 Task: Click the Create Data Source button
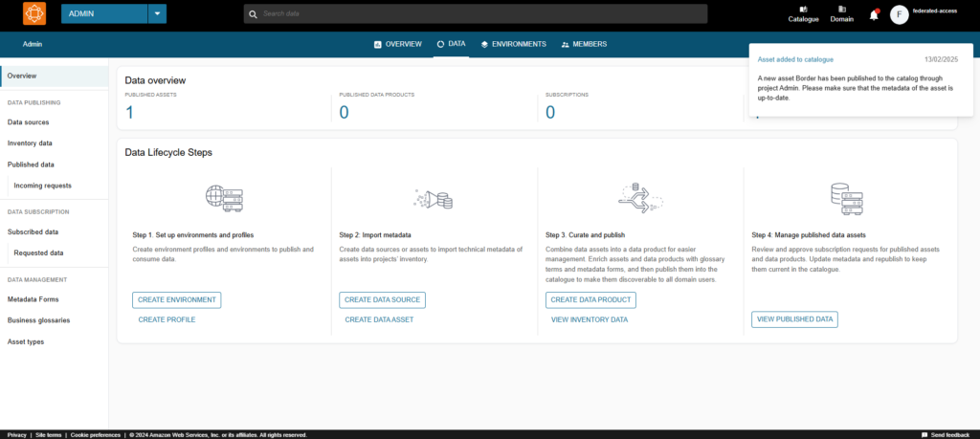383,299
